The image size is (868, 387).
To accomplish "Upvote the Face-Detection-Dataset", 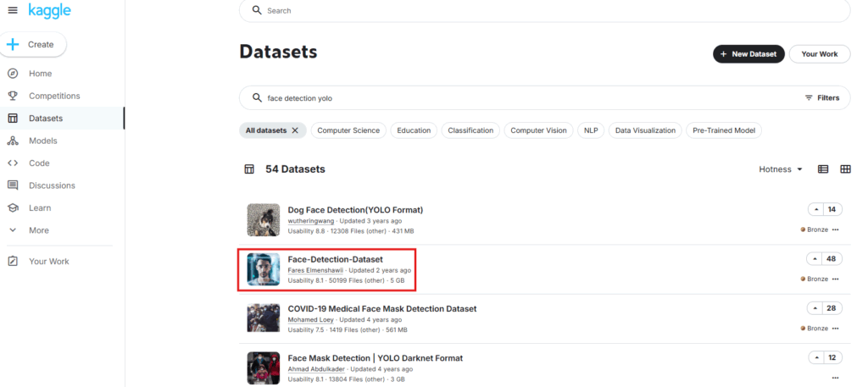I will (x=815, y=259).
